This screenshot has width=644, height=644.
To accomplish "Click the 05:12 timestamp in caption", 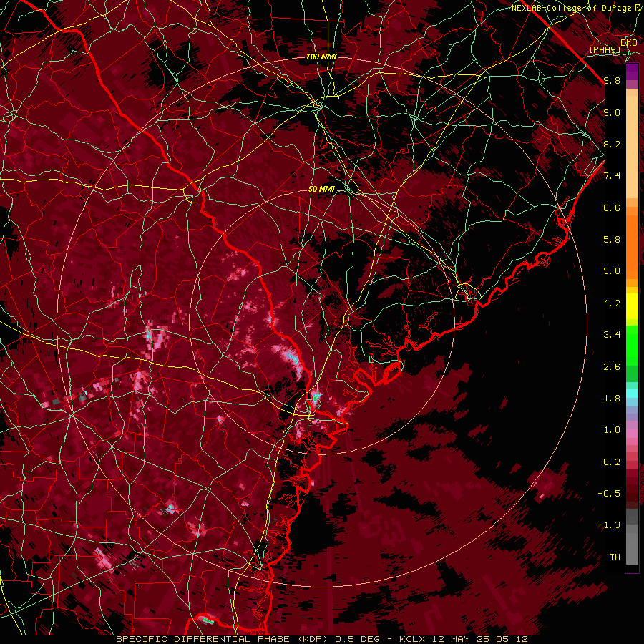I will [512, 639].
